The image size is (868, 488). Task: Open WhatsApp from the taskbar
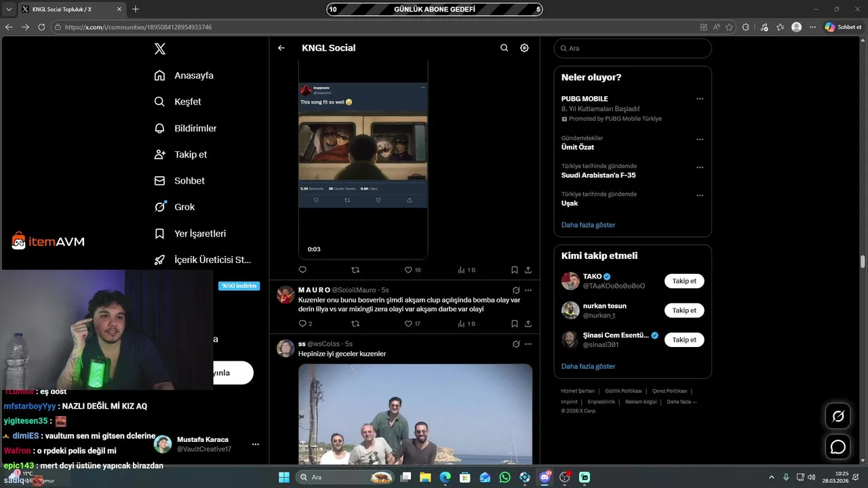[x=505, y=477]
